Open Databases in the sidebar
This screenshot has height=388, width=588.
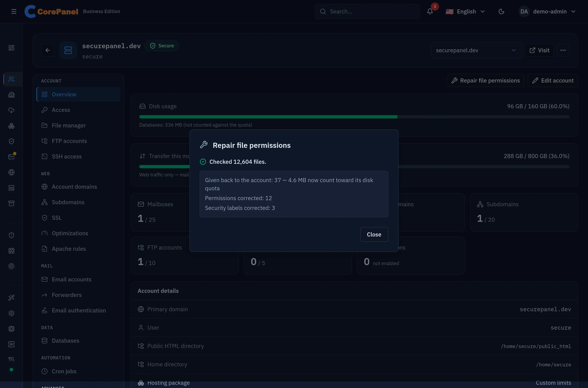click(78, 341)
